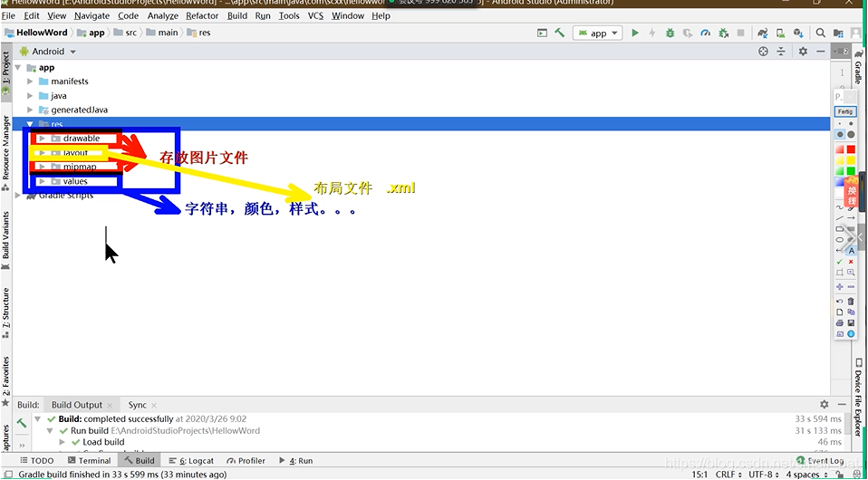The width and height of the screenshot is (868, 480).
Task: Switch to the Sync tab
Action: tap(138, 405)
